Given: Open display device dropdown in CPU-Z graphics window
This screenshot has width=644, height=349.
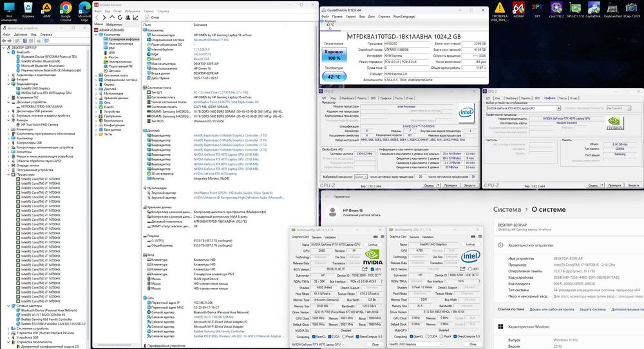Looking at the screenshot, I should (523, 108).
